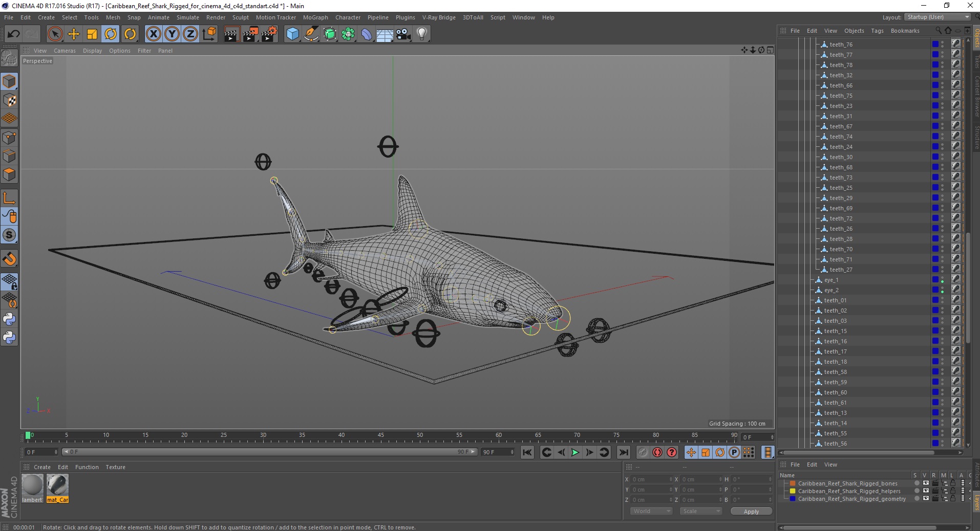The height and width of the screenshot is (531, 980).
Task: Toggle Parameter keyframe recording P button
Action: [734, 452]
